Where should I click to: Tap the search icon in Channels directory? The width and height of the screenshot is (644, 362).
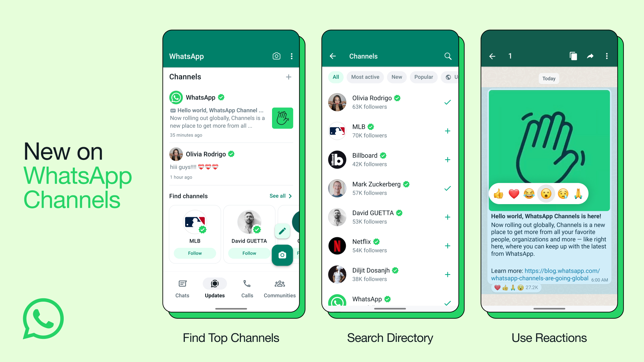pos(448,56)
